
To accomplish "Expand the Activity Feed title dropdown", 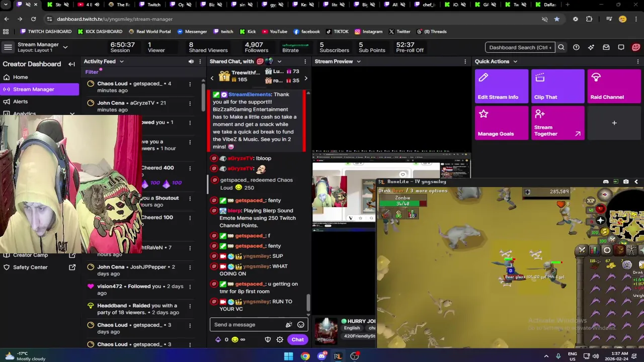I will click(121, 61).
